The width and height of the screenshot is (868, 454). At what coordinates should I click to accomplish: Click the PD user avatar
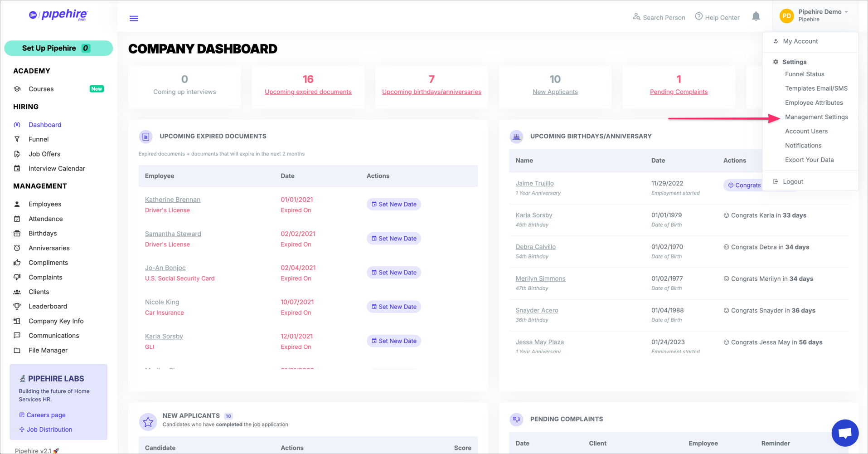click(x=787, y=15)
